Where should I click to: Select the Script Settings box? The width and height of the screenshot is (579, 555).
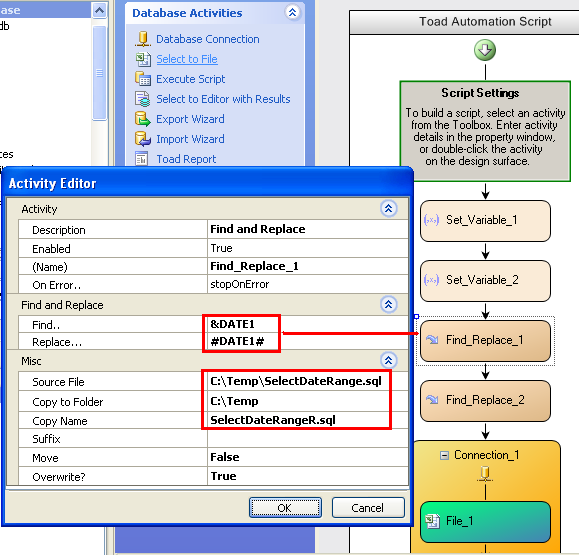pos(485,131)
